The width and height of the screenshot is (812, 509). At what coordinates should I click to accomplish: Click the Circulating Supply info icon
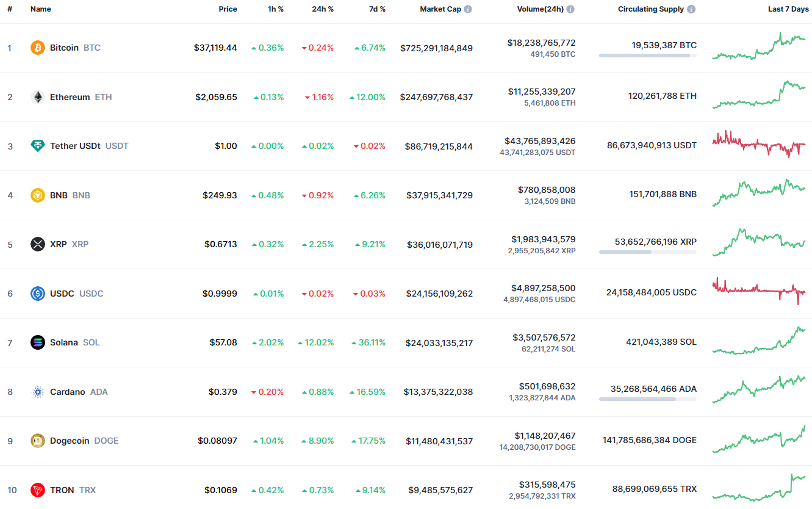pyautogui.click(x=691, y=9)
